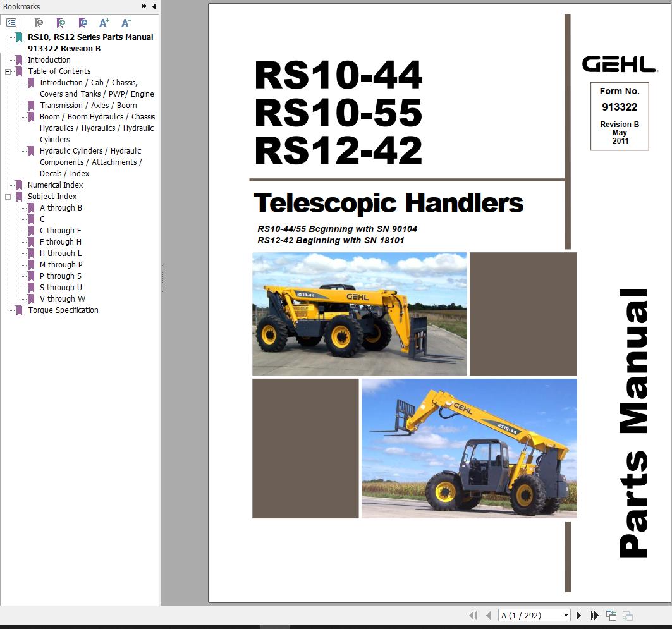The height and width of the screenshot is (629, 672).
Task: Click the panel splitter grip handle
Action: 163,279
